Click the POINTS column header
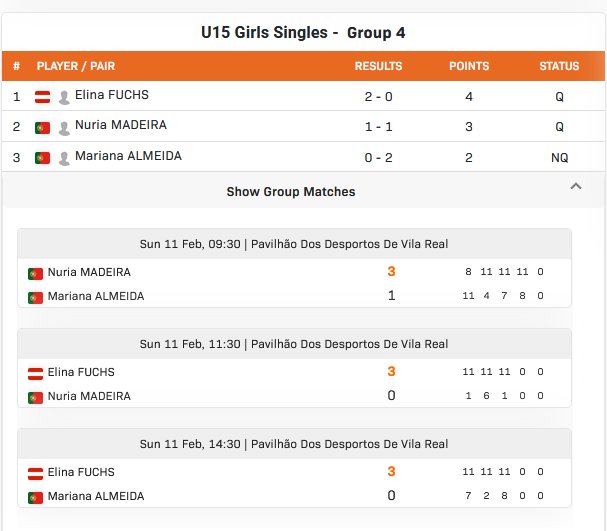Viewport: 607px width, 531px height. [x=469, y=66]
